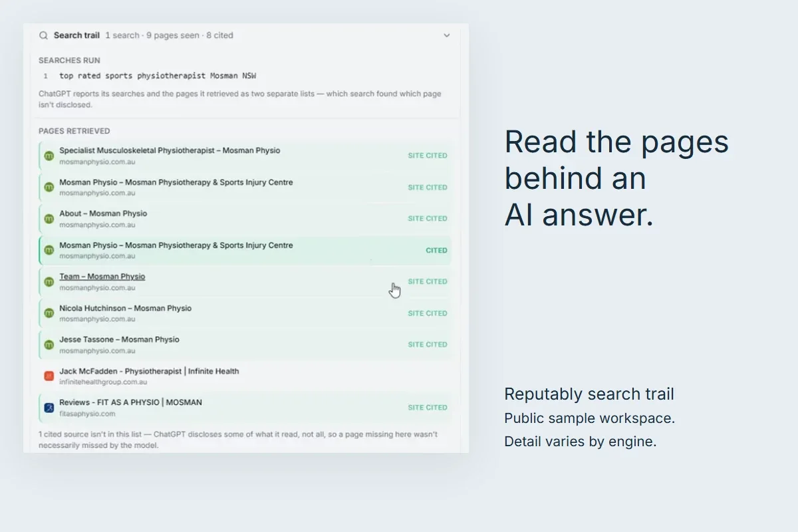Open Jesse Tassone – Mosman Physio page
The height and width of the screenshot is (532, 798).
point(119,339)
